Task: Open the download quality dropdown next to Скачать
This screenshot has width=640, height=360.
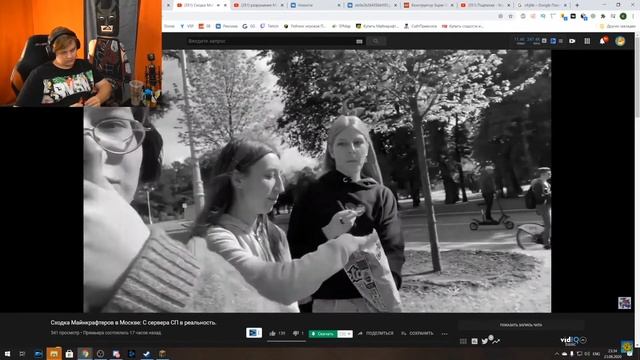Action: pos(345,334)
